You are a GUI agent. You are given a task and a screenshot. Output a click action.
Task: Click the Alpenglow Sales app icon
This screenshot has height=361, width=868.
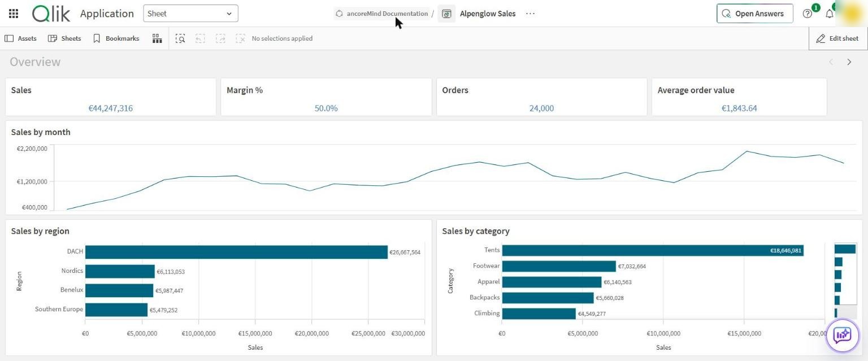[x=446, y=14]
